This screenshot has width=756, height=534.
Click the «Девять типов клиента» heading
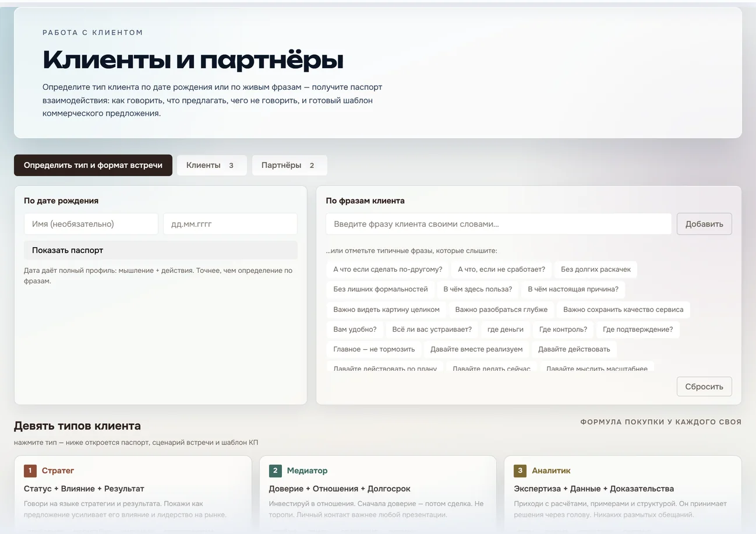(77, 426)
